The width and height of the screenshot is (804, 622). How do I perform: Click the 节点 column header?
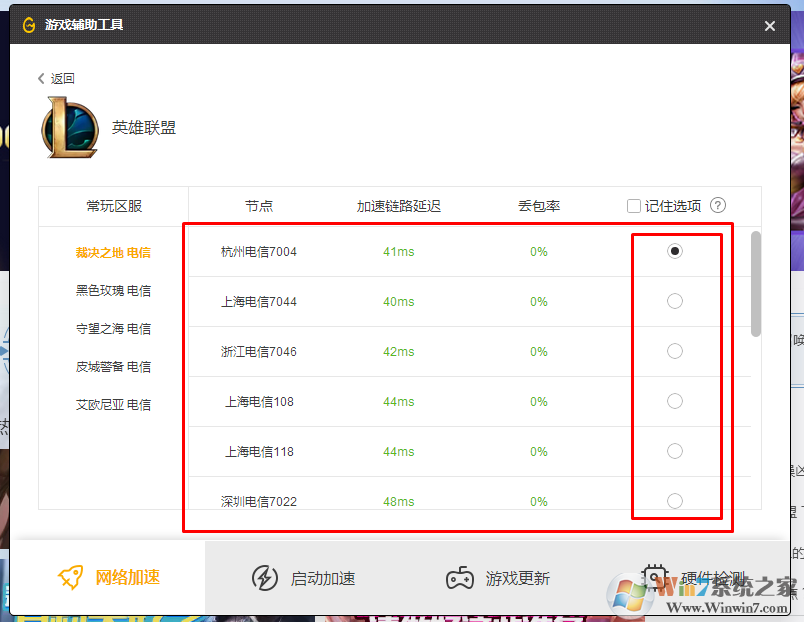[259, 206]
